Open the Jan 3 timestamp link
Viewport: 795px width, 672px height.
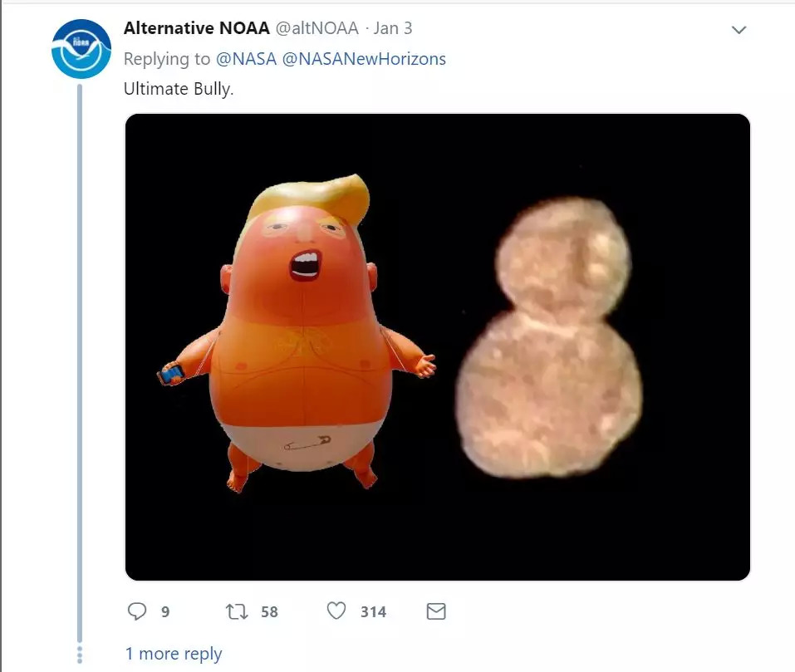(x=393, y=28)
